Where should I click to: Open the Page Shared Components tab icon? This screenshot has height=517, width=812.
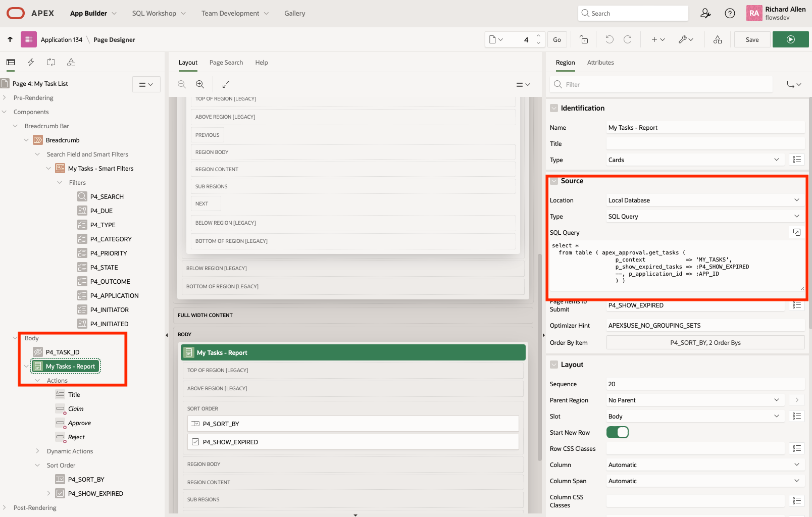(71, 62)
